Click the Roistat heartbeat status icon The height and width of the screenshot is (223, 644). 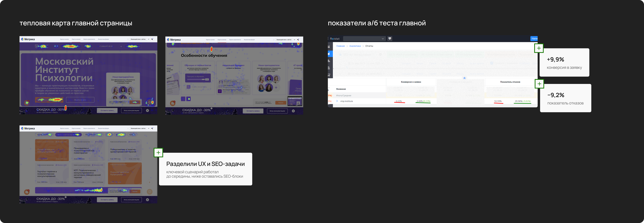[390, 39]
